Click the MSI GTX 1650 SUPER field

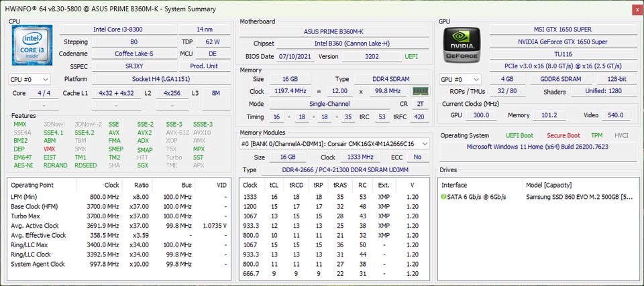coord(563,29)
